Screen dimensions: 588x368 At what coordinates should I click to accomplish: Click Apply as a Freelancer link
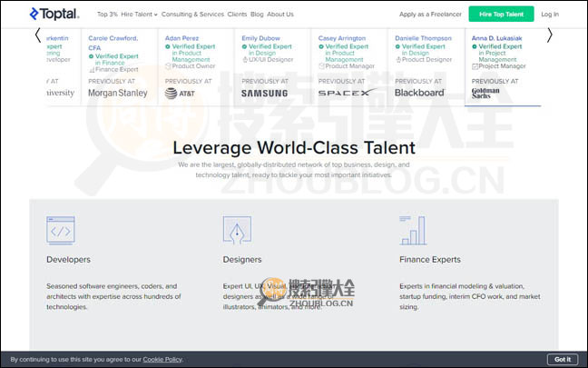click(430, 15)
